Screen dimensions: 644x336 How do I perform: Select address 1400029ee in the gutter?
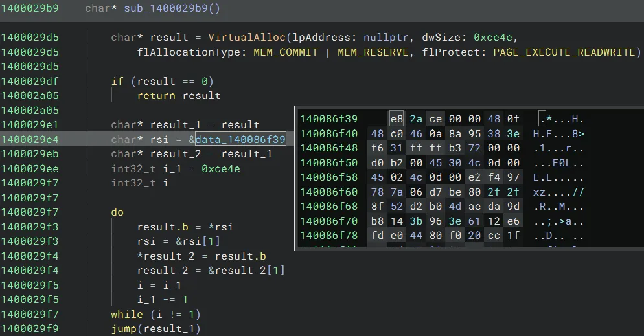click(30, 168)
